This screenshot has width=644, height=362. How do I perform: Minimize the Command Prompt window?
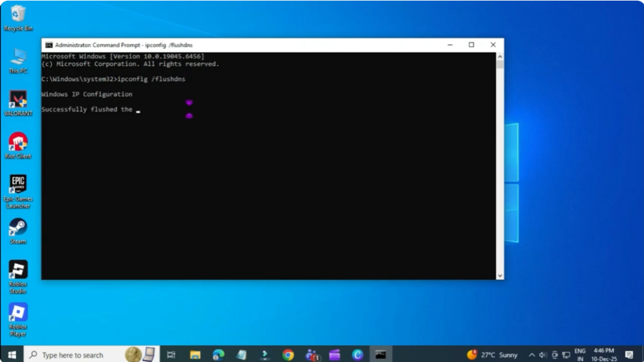tap(450, 45)
